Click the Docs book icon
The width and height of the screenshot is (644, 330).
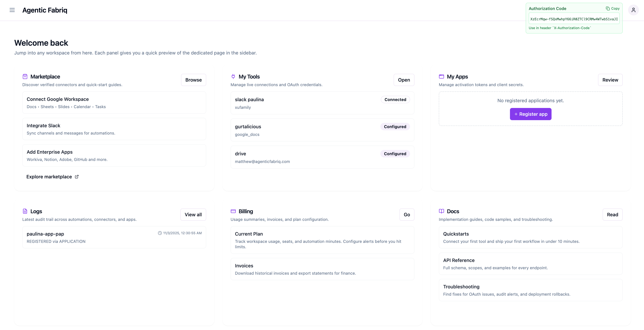[x=441, y=211]
